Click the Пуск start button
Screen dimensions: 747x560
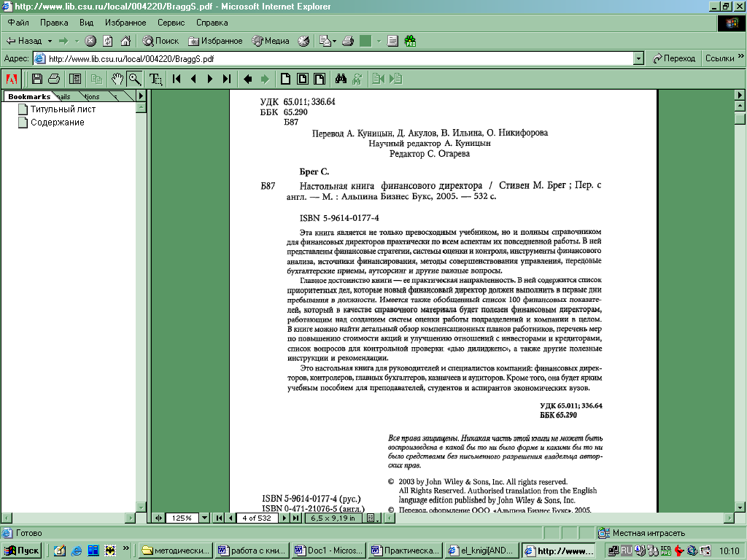[21, 551]
